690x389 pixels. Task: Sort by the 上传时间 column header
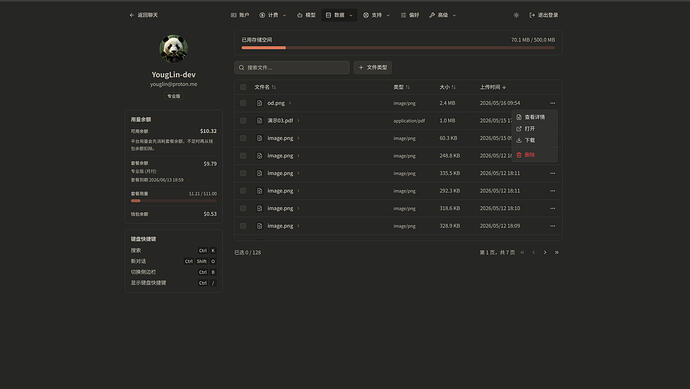[x=493, y=87]
